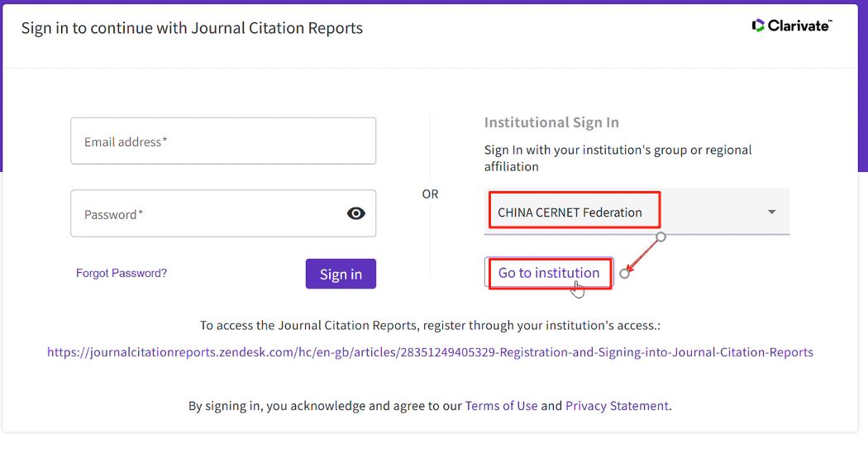
Task: Click the Institutional Sign In heading
Action: pyautogui.click(x=551, y=122)
